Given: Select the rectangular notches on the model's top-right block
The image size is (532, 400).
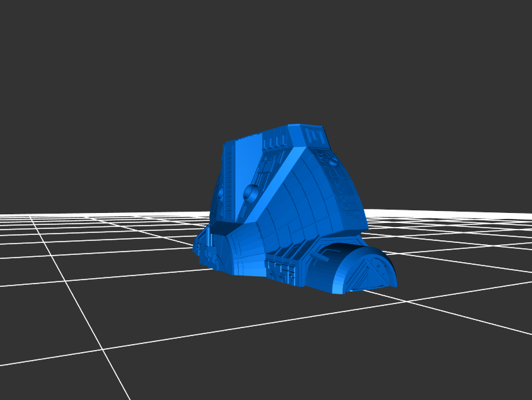Looking at the screenshot, I should click(x=316, y=137).
